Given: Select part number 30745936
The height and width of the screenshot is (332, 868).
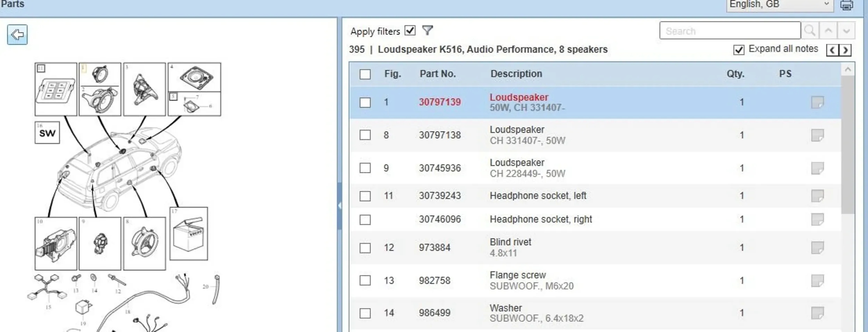Looking at the screenshot, I should pyautogui.click(x=440, y=168).
